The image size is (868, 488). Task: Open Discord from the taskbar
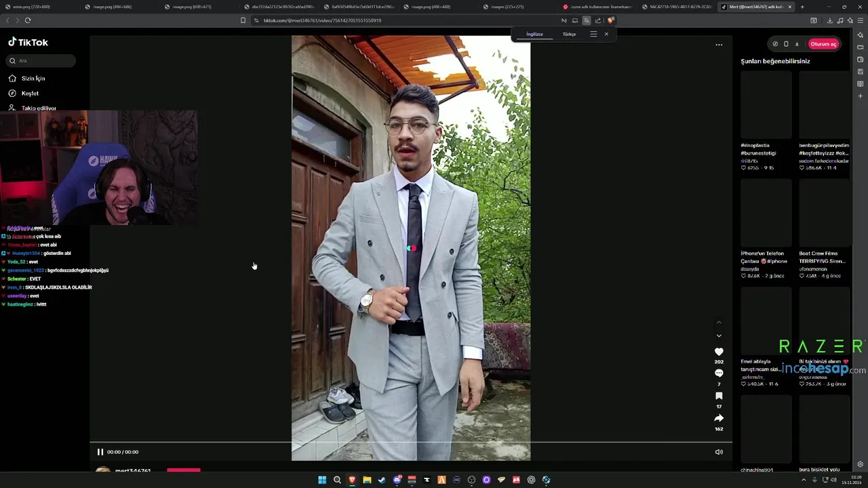click(397, 480)
